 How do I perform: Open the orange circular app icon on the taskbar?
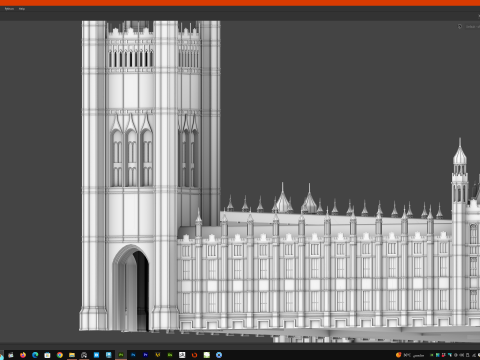point(194,355)
